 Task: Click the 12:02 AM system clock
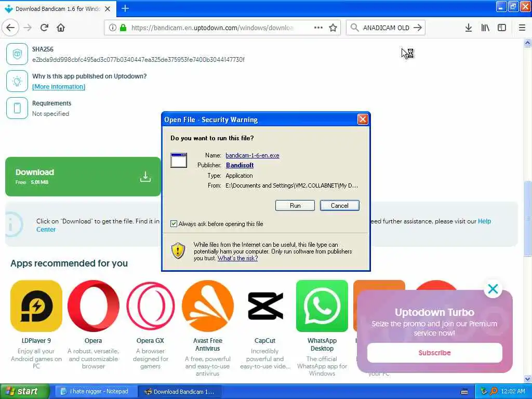pyautogui.click(x=513, y=392)
